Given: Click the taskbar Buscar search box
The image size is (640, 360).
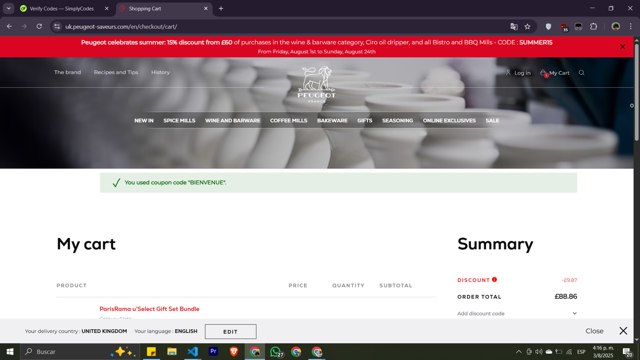Looking at the screenshot, I should click(80, 351).
